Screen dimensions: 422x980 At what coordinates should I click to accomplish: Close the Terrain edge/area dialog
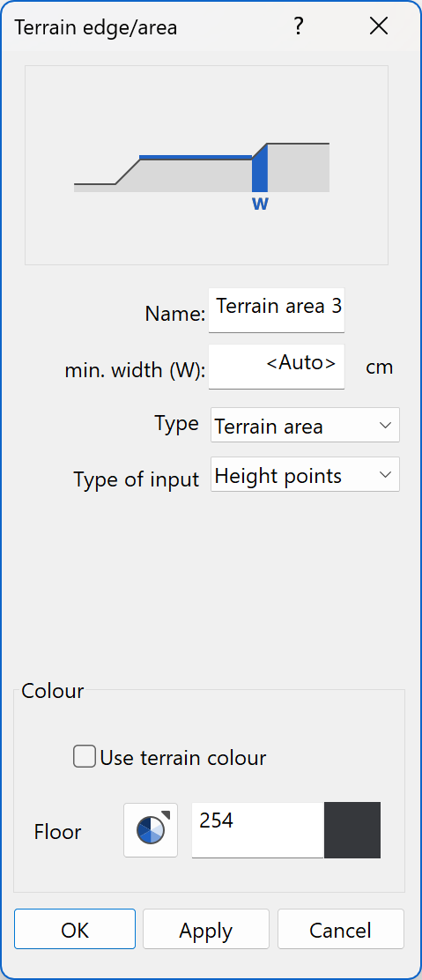[379, 26]
